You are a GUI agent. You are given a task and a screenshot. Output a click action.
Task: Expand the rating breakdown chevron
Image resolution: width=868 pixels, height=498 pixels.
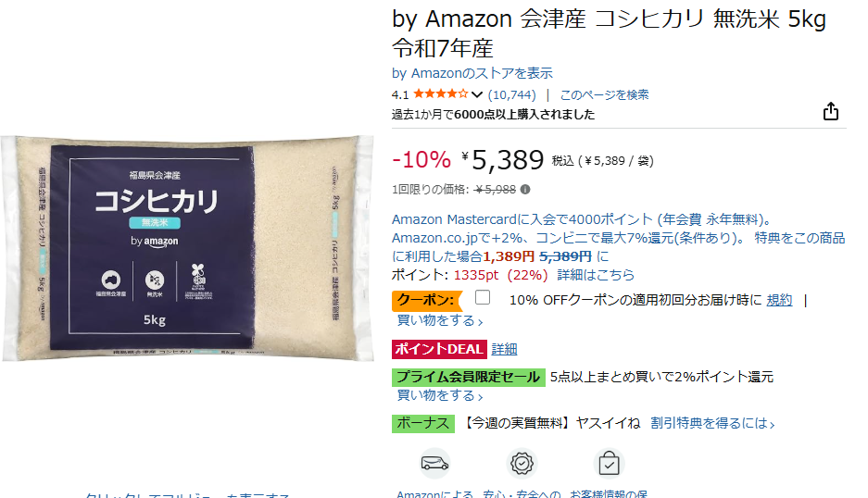pyautogui.click(x=477, y=94)
